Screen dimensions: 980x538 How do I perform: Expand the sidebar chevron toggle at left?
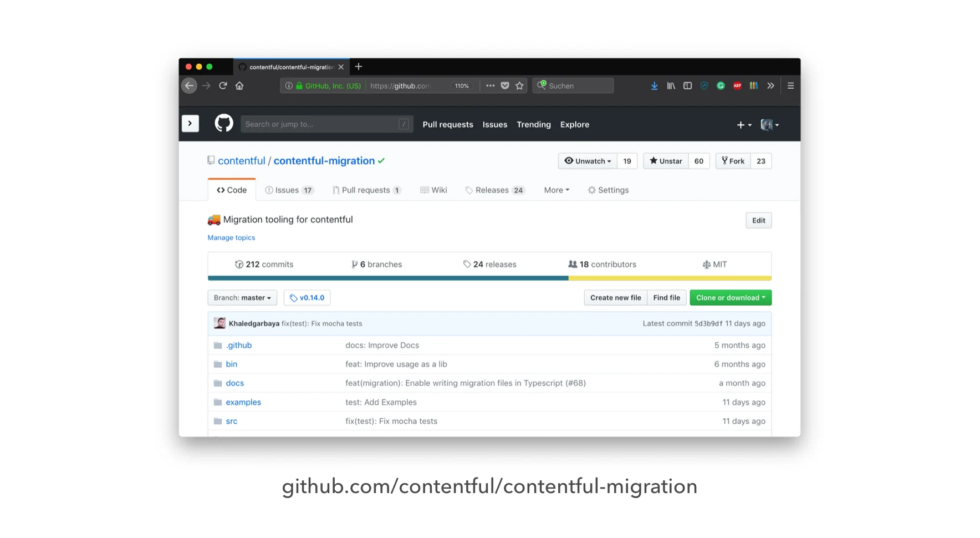pyautogui.click(x=190, y=123)
